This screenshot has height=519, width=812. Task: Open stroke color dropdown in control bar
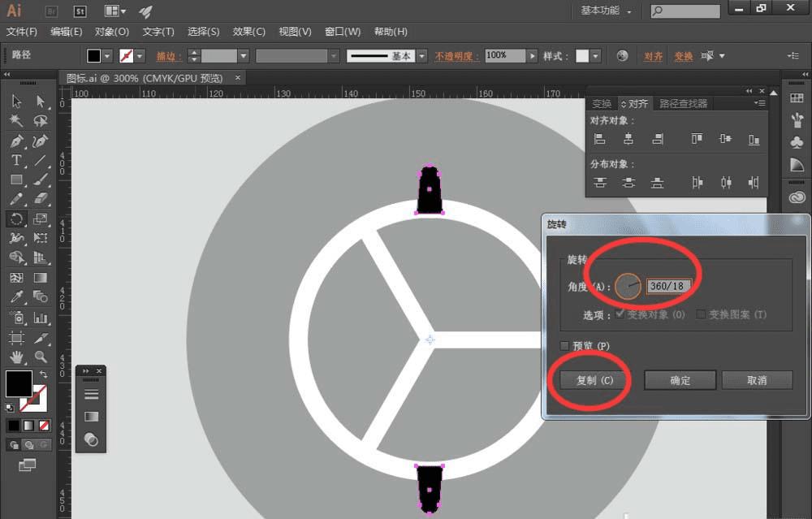tap(140, 55)
